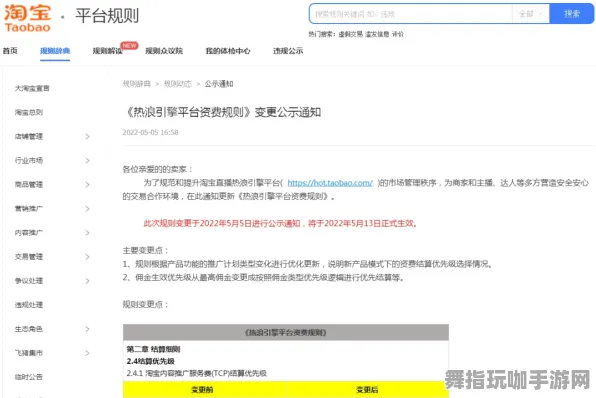596x398 pixels.
Task: Expand the 交易管理 chevron
Action: tap(87, 257)
